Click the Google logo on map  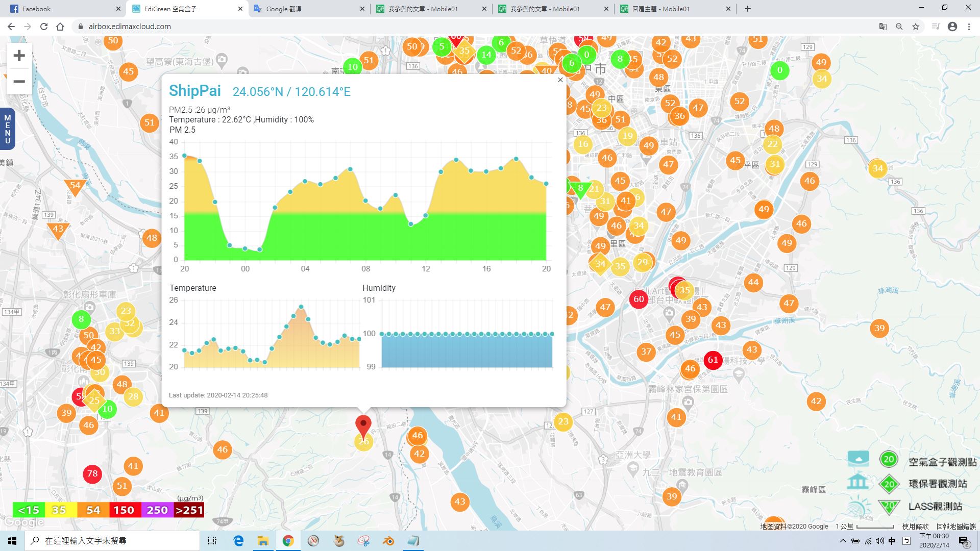24,522
